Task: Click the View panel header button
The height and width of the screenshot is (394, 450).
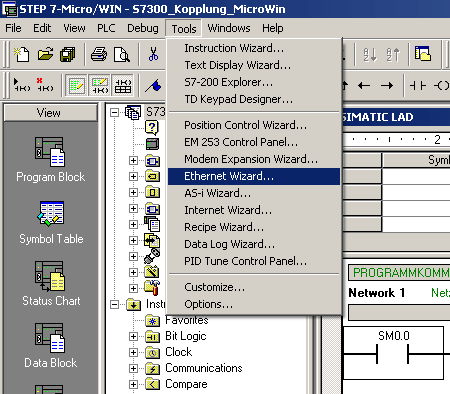Action: point(50,113)
